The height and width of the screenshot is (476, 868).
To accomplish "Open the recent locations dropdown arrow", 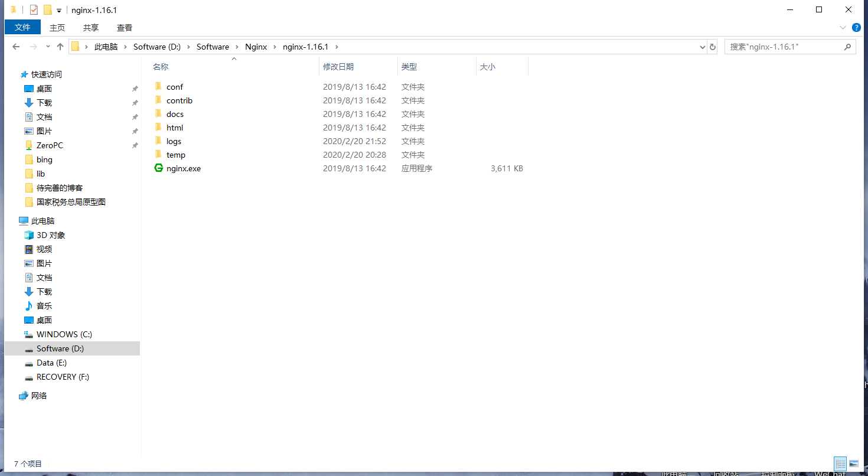I will click(48, 47).
